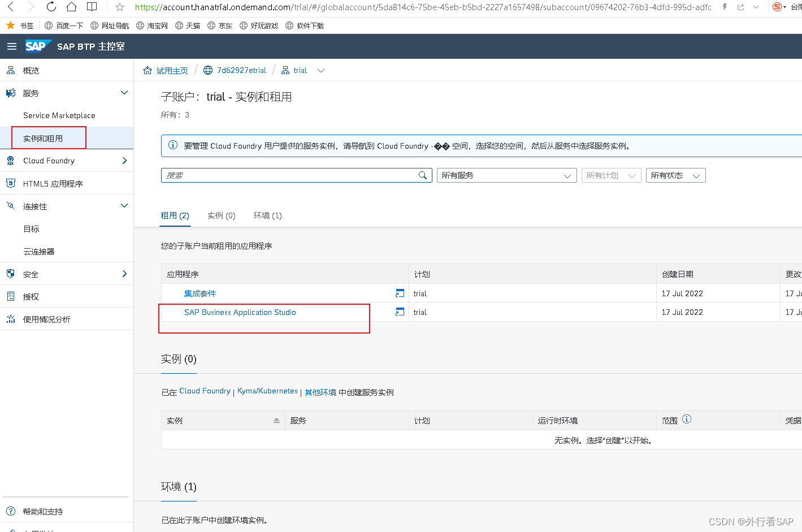Reload the page with refresh icon
Image resolution: width=802 pixels, height=532 pixels.
51,7
